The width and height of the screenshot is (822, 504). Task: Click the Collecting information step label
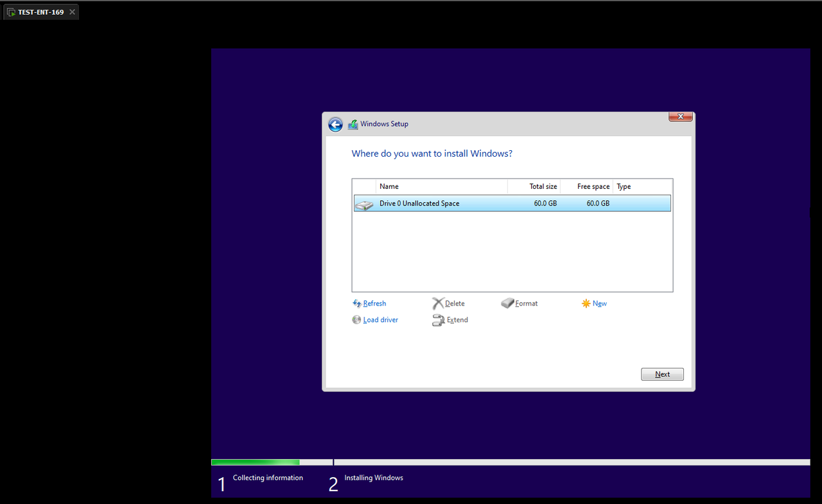pyautogui.click(x=268, y=478)
